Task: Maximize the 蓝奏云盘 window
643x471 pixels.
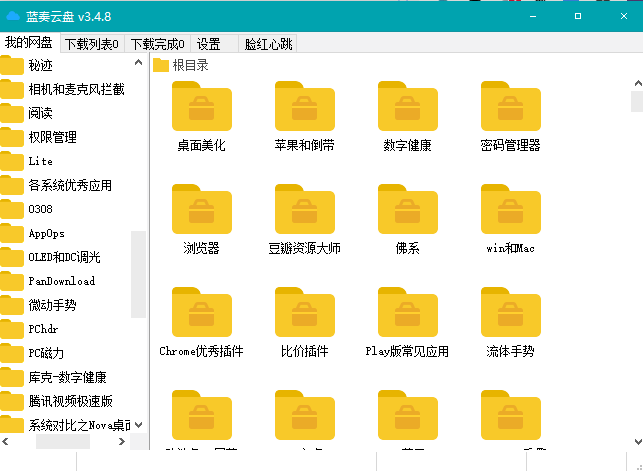Action: 578,16
